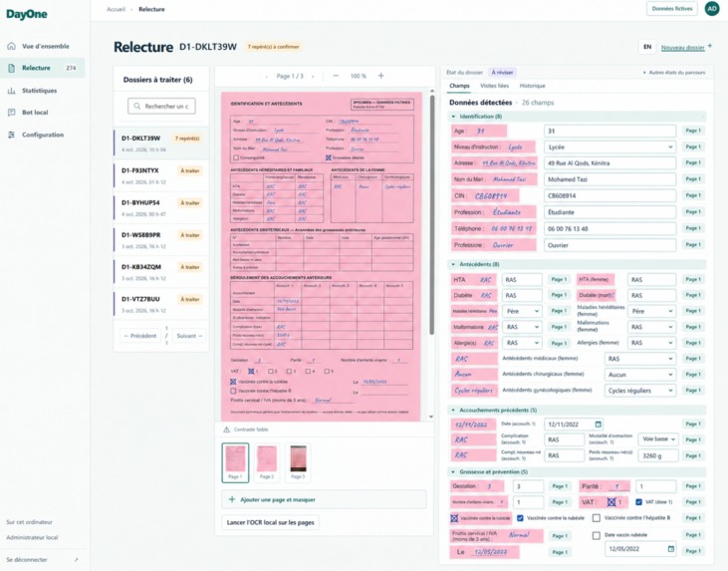Go to next page arrow in viewer
The width and height of the screenshot is (728, 571).
point(313,76)
